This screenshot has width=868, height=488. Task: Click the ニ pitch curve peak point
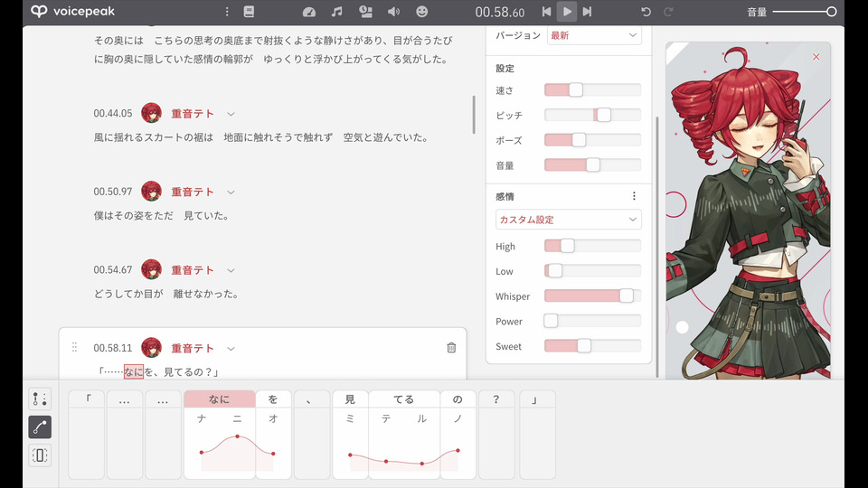click(238, 436)
